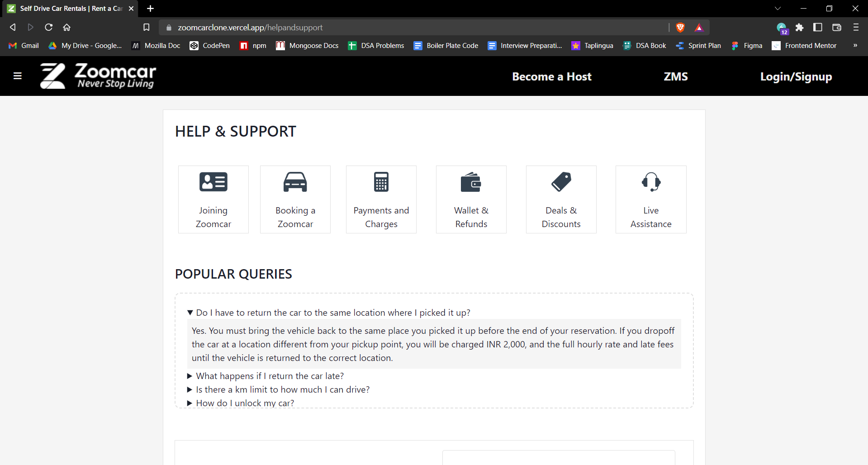Go back with browser back arrow
The height and width of the screenshot is (465, 868).
pos(13,27)
